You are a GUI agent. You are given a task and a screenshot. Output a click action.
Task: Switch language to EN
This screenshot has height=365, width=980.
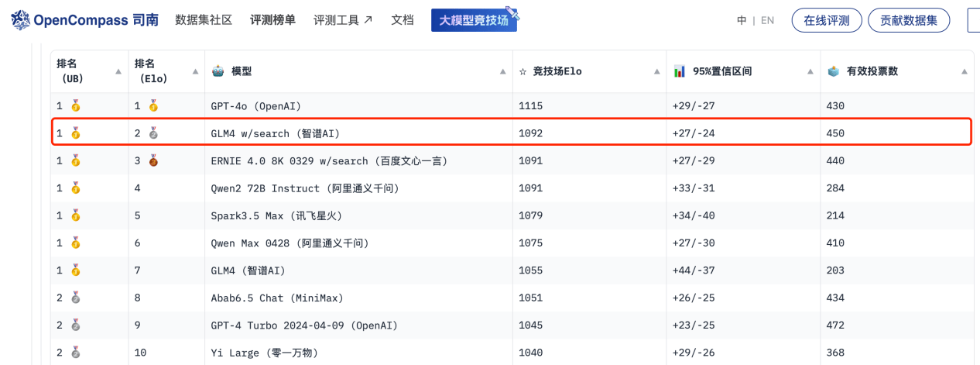[x=767, y=20]
